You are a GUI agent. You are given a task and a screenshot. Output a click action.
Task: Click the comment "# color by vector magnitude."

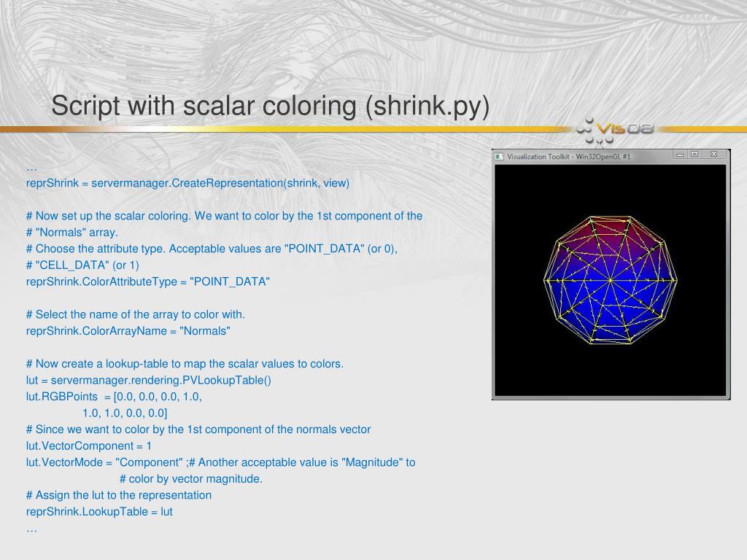pyautogui.click(x=191, y=479)
